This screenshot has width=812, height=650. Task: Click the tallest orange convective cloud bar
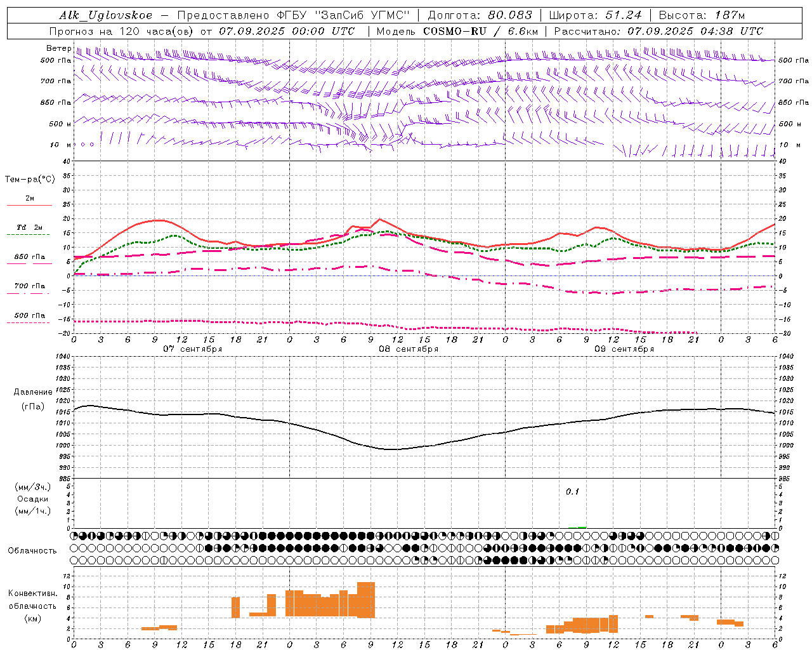coord(366,600)
